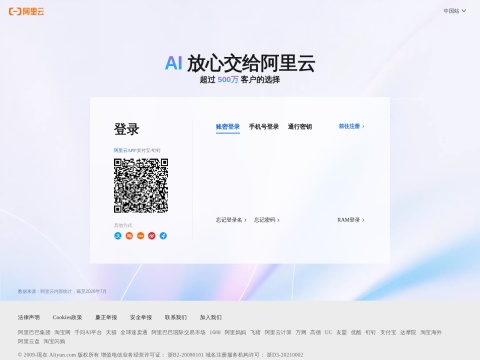Viewport: 480px width, 360px height.
Task: Click the 阿里云 logo at top left
Action: click(26, 11)
